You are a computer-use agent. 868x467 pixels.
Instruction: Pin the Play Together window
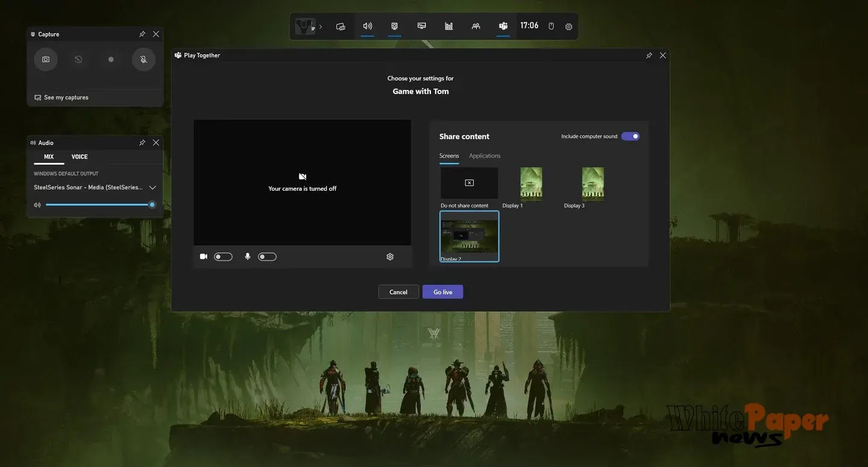tap(649, 56)
